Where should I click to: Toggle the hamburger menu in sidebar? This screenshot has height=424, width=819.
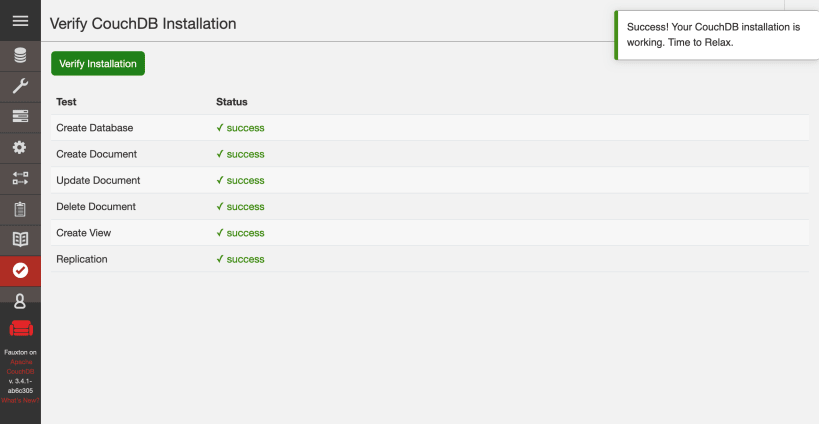20,21
